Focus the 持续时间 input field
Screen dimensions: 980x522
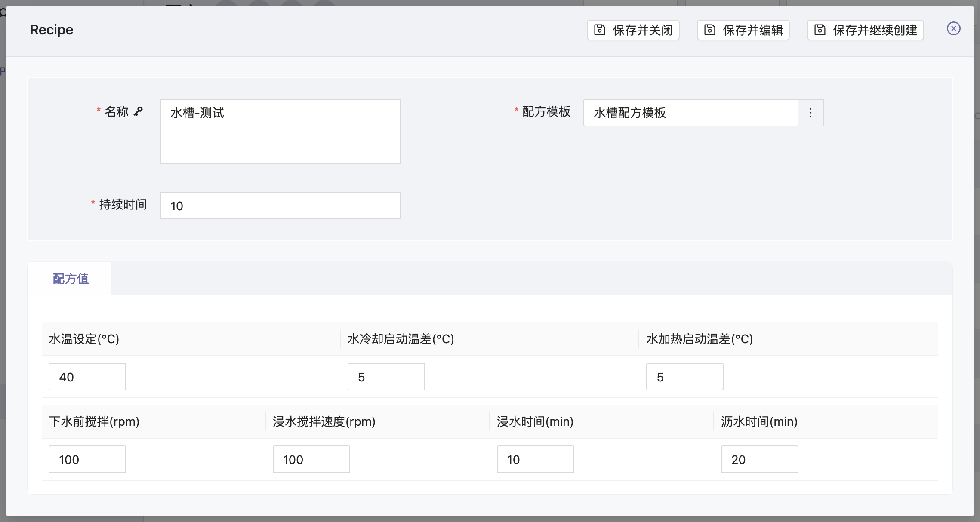click(x=280, y=206)
